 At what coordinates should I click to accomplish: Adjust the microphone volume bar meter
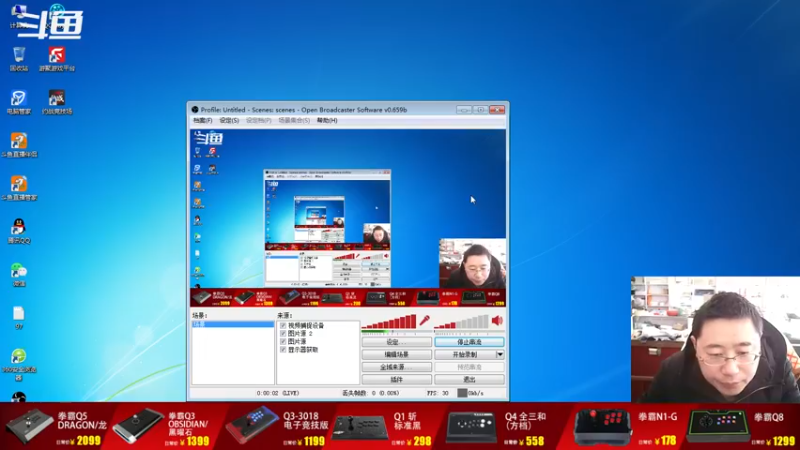pos(389,321)
